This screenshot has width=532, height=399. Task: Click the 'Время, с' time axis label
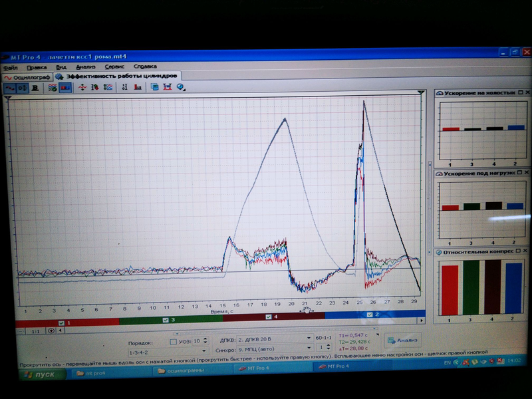221,311
